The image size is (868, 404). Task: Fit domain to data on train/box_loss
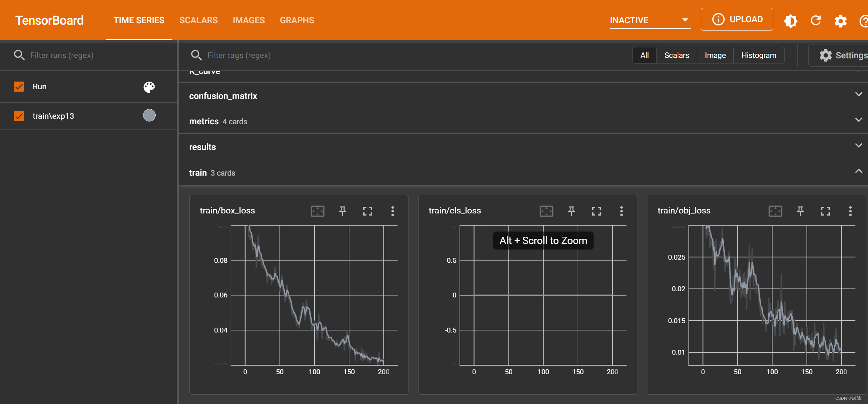tap(317, 211)
